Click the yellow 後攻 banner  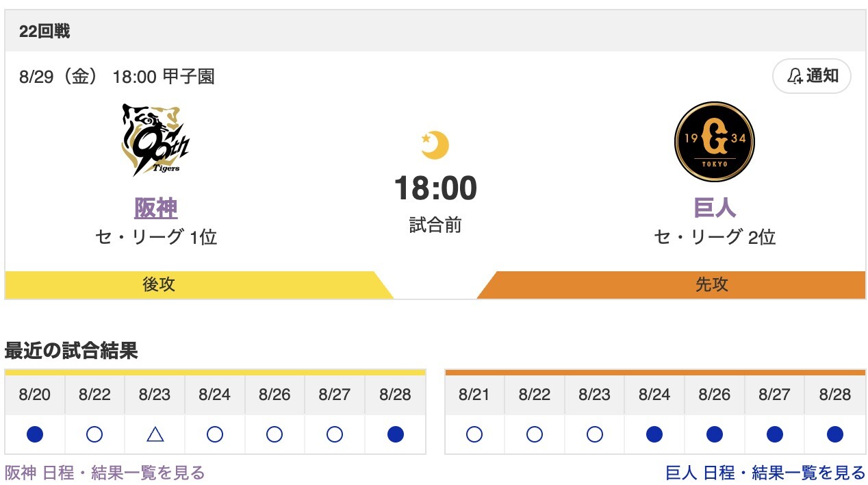(x=199, y=285)
